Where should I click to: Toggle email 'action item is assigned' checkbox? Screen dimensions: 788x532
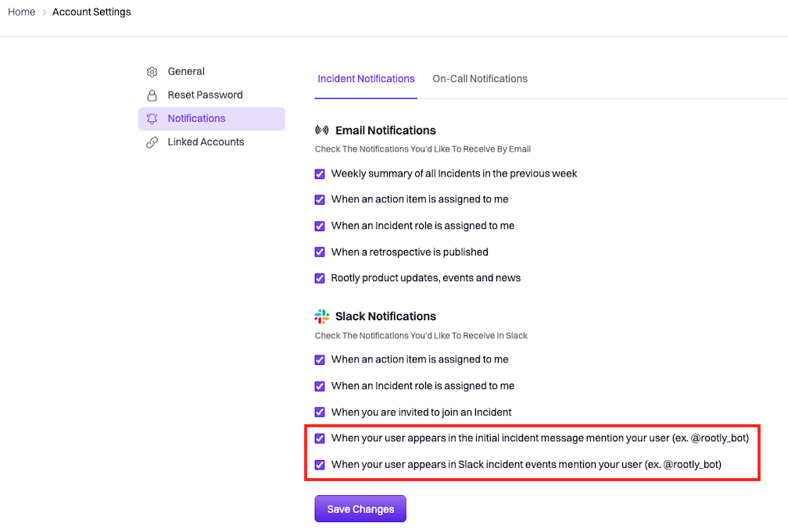320,199
